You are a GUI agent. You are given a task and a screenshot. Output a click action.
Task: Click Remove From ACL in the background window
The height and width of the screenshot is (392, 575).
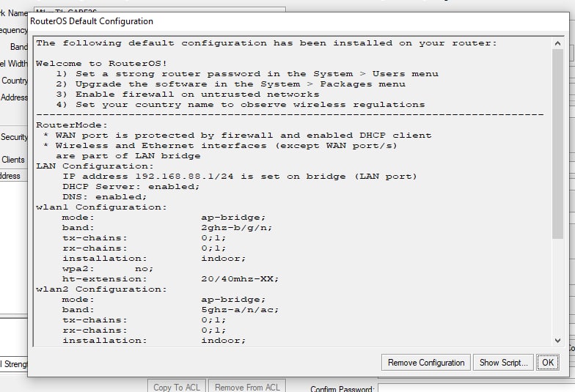click(247, 387)
